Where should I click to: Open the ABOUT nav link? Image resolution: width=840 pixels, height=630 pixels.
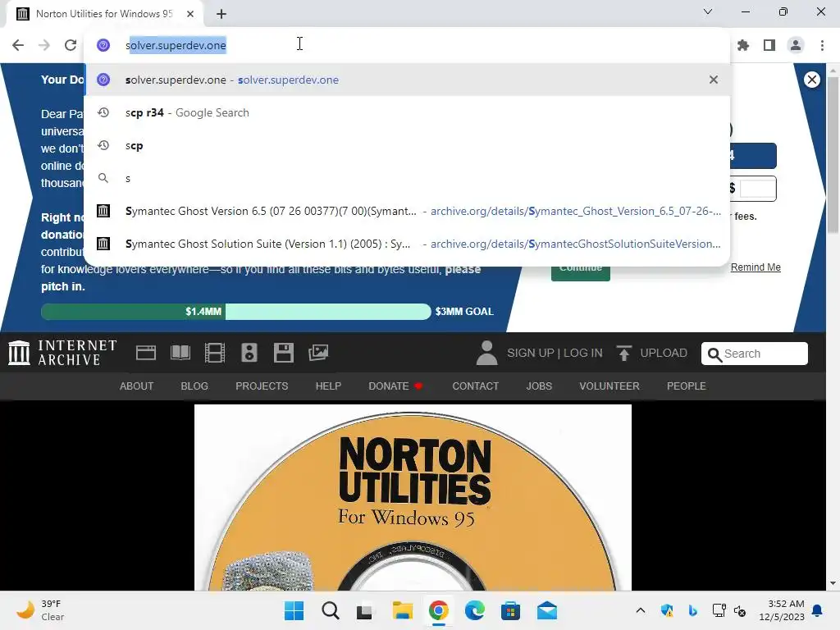137,386
